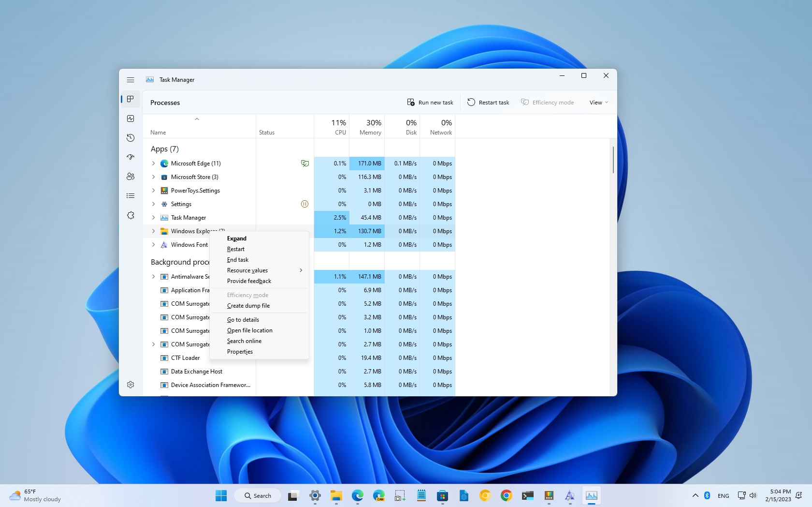The width and height of the screenshot is (812, 507).
Task: Click the leaf icon next to Microsoft Edge
Action: (x=305, y=164)
